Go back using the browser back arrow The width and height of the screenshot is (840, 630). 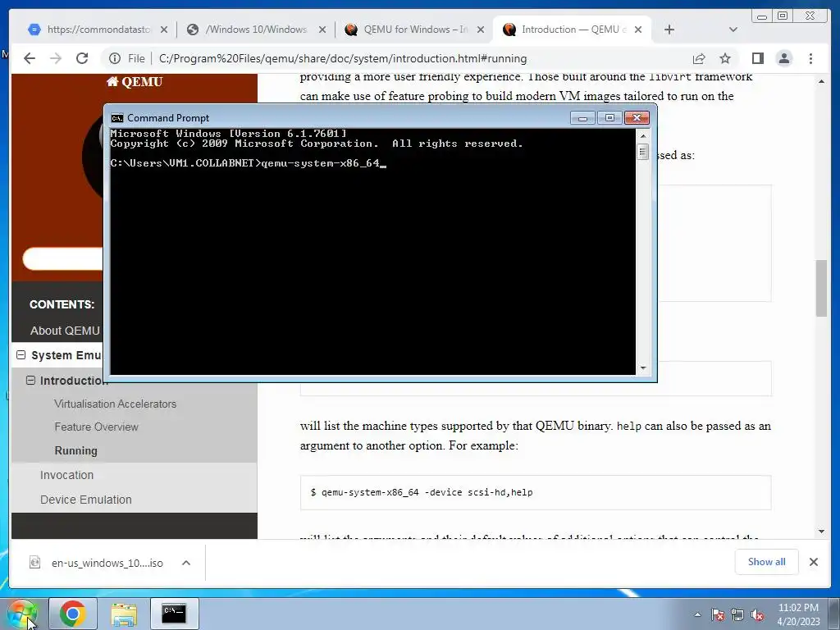(30, 58)
